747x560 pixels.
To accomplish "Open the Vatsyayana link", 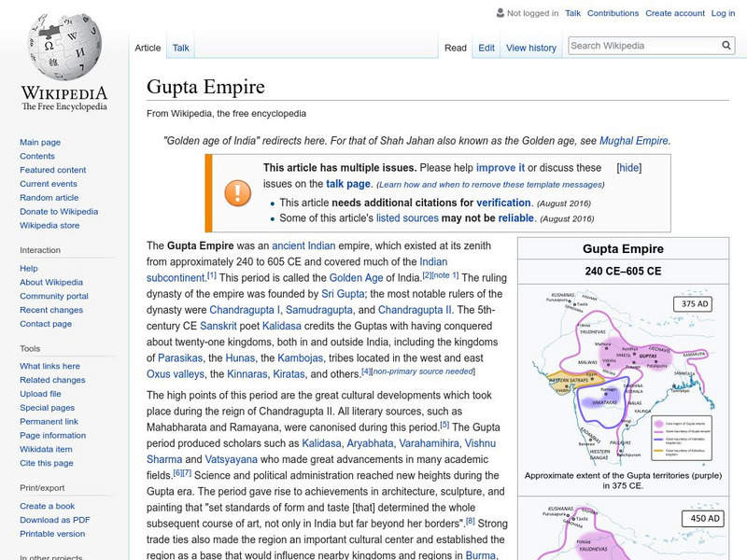I will coord(231,459).
